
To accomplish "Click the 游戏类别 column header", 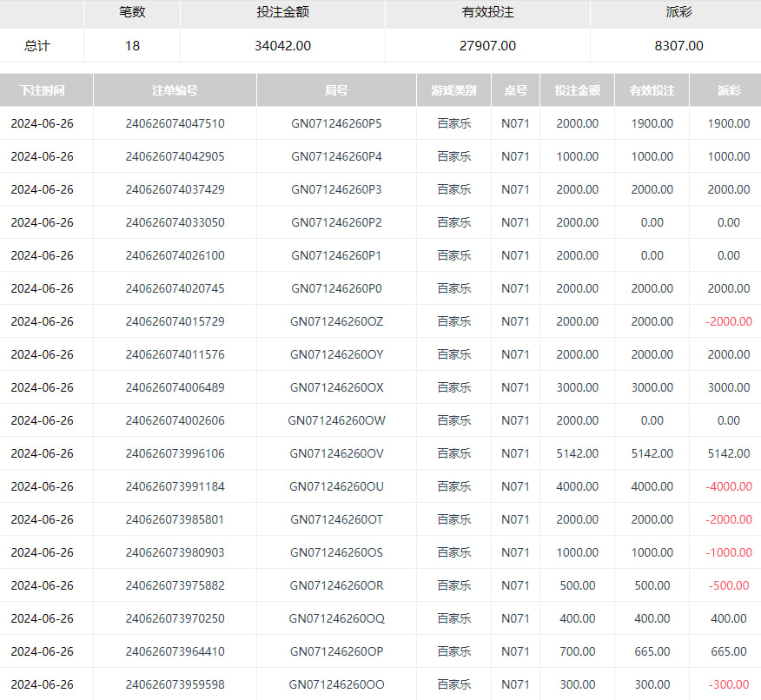I will [x=453, y=90].
